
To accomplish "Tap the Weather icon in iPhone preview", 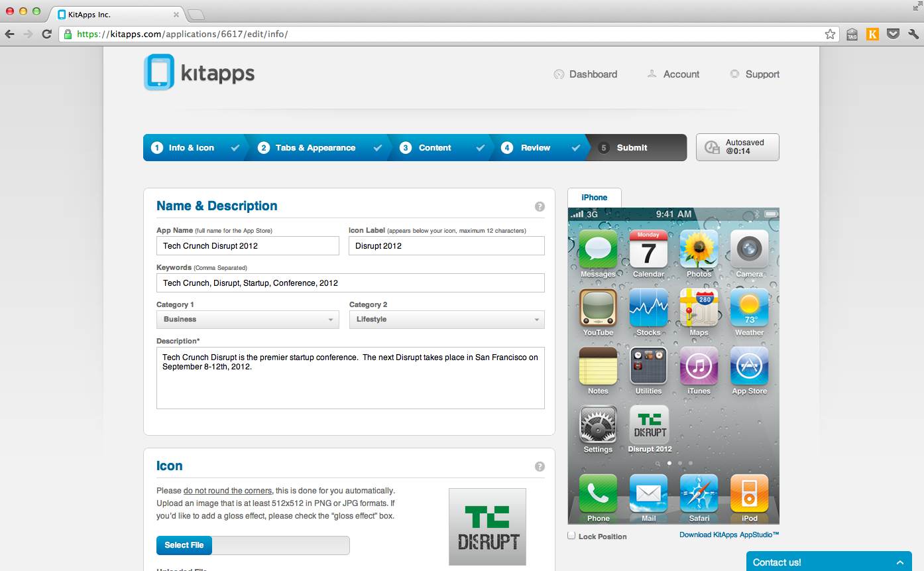I will (x=749, y=308).
